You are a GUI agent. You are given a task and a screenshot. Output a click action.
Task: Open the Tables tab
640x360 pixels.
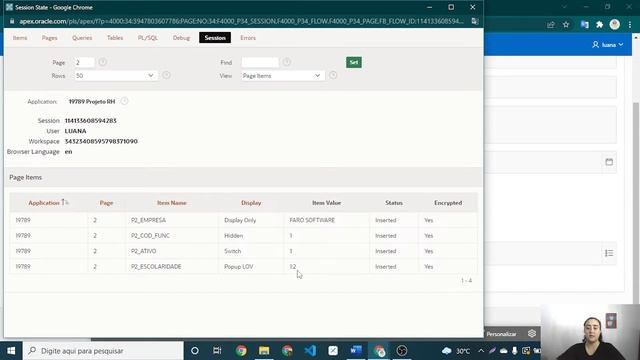tap(115, 38)
